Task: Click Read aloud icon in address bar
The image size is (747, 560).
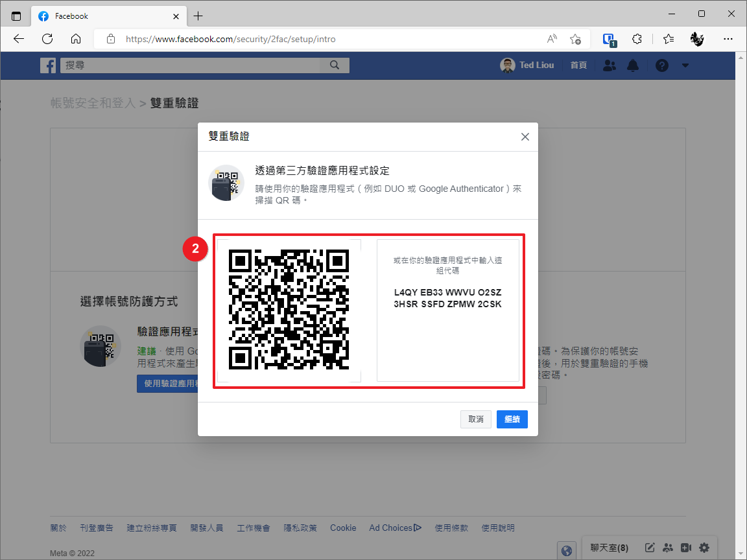Action: click(x=552, y=39)
